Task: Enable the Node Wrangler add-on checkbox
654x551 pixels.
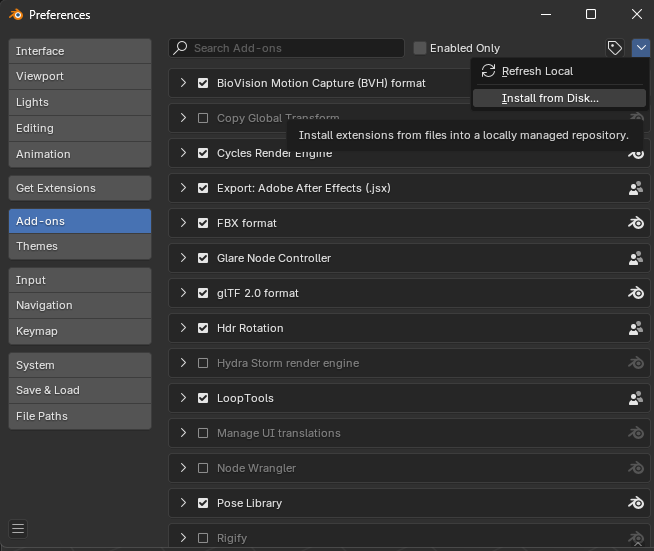Action: 203,468
